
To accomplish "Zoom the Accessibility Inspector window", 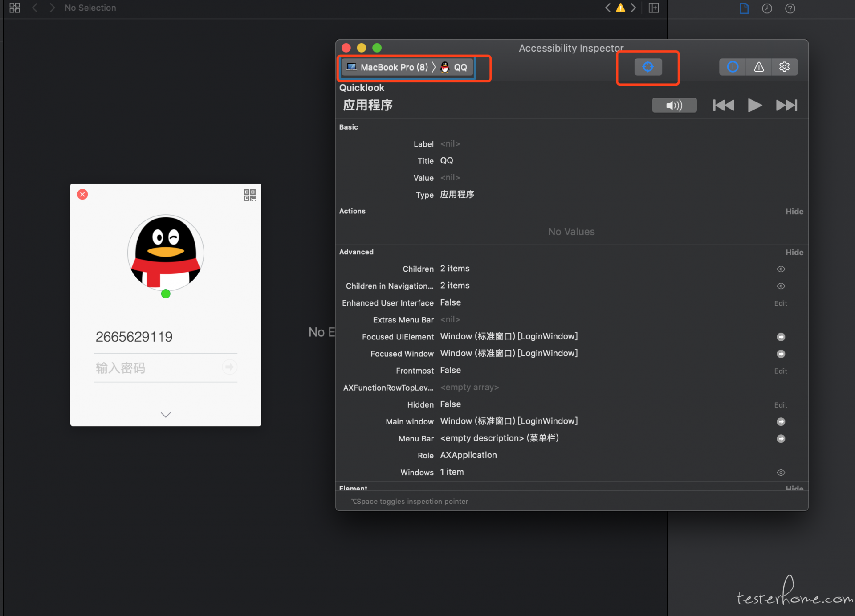I will tap(377, 48).
